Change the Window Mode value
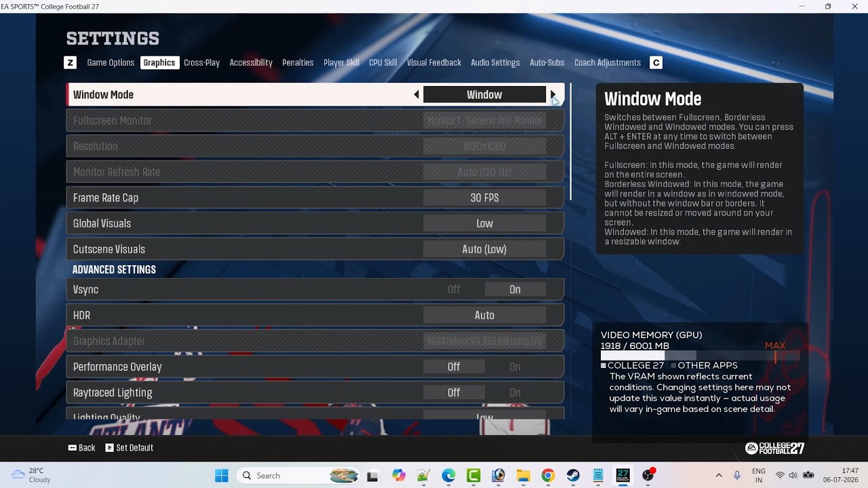868x488 pixels. coord(484,95)
